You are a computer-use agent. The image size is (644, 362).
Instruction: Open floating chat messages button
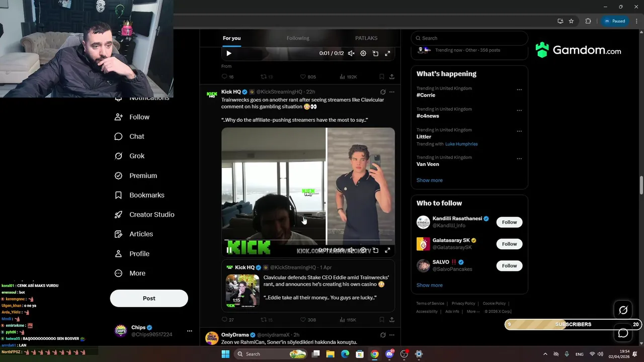click(623, 333)
